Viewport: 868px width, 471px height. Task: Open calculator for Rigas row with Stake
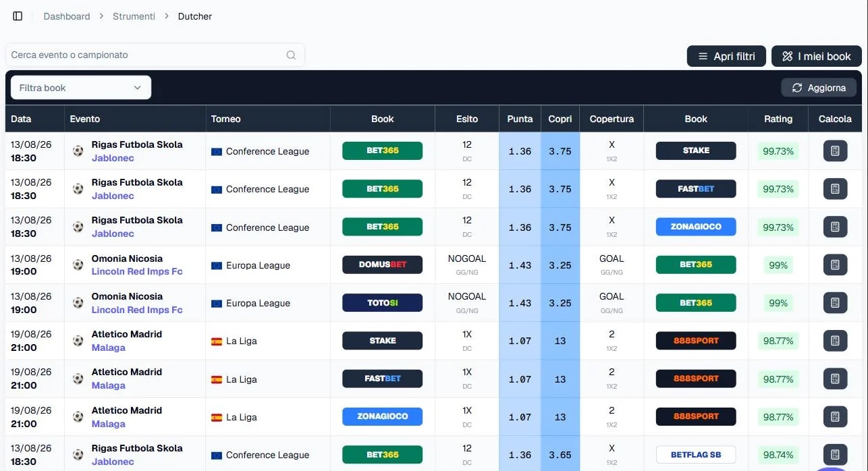835,151
